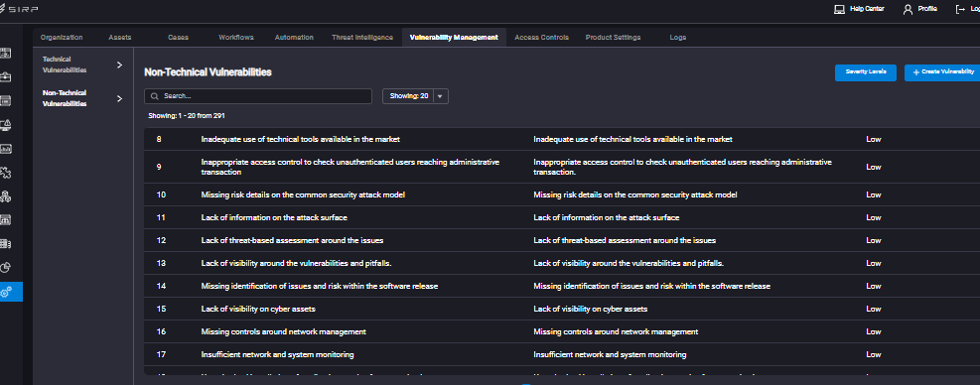Open the briefcase cases icon in sidebar
Viewport: 980px width, 385px height.
pyautogui.click(x=6, y=76)
